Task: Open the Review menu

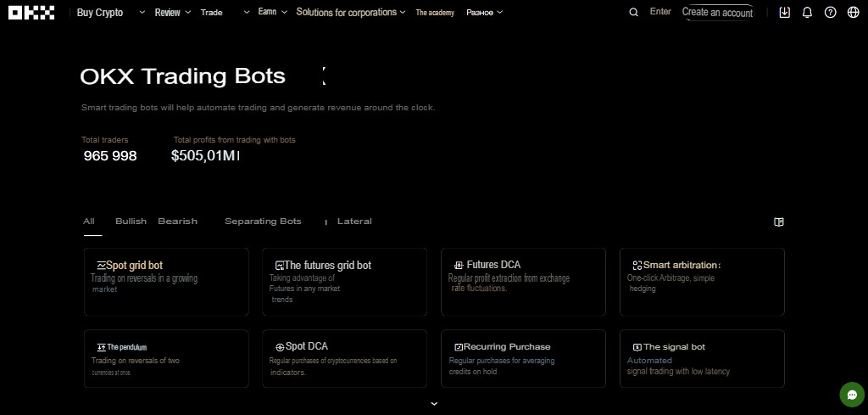Action: [168, 12]
